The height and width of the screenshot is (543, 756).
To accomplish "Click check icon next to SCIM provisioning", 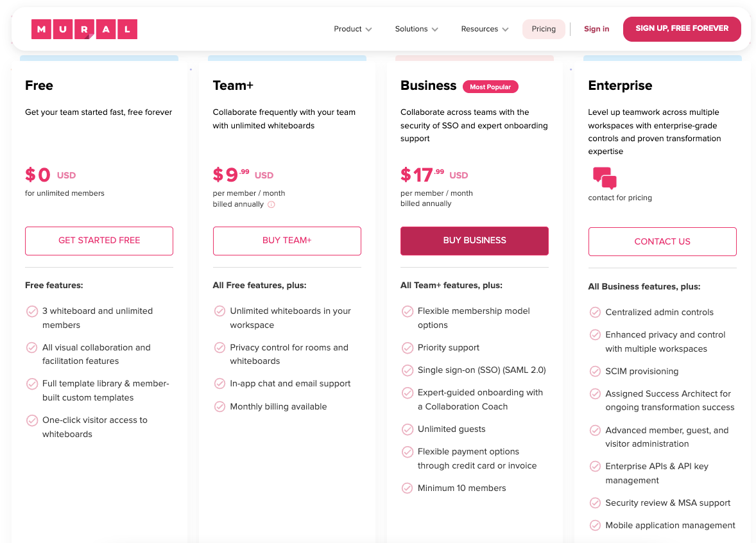I will click(595, 372).
